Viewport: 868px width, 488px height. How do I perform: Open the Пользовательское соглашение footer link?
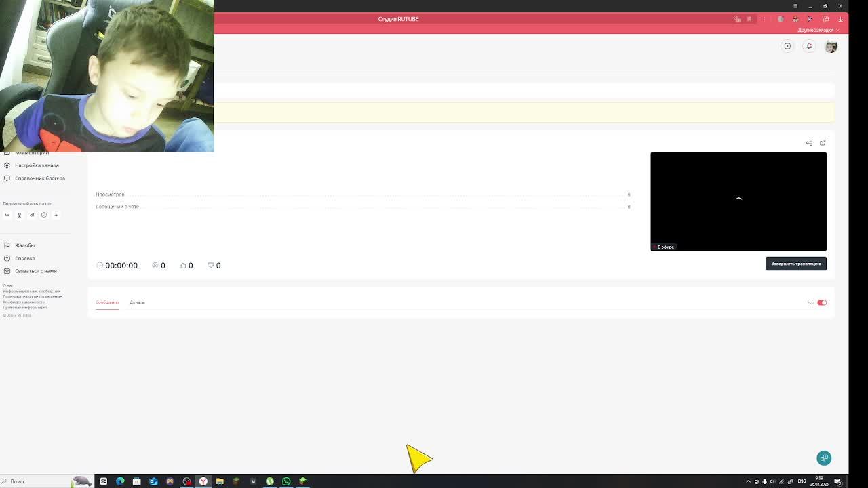pyautogui.click(x=32, y=296)
